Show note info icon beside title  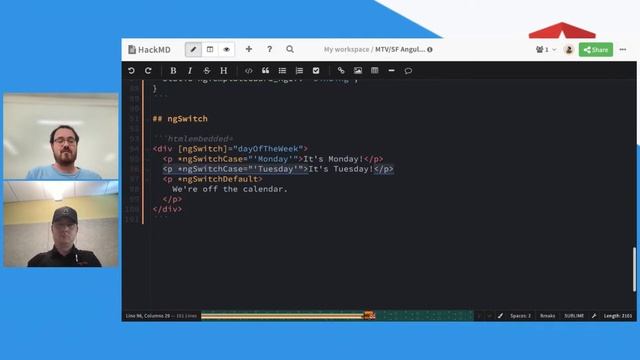(430, 49)
